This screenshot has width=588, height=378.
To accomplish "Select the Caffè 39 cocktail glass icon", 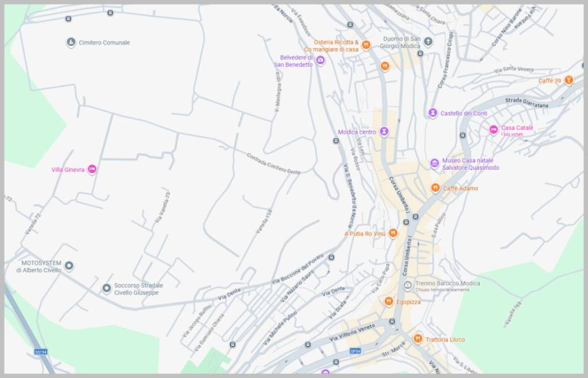I will [x=568, y=80].
